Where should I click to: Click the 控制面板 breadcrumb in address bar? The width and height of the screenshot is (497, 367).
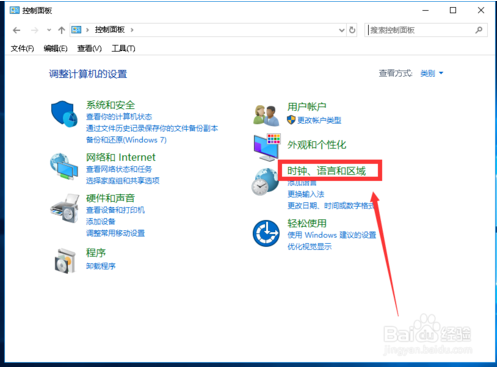110,30
